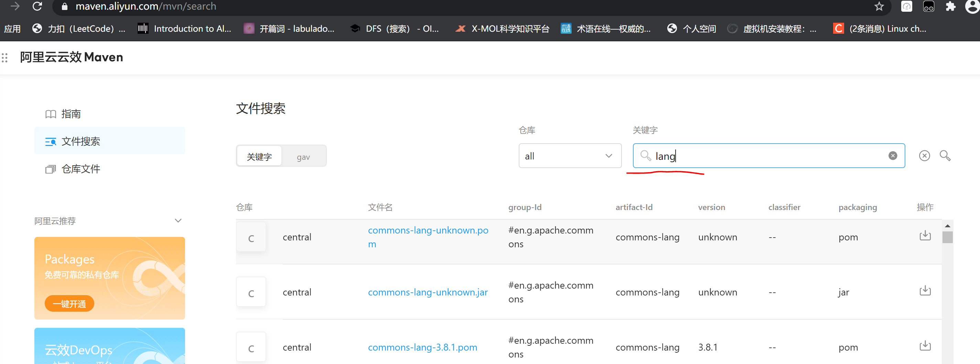Click the browser address bar URL
This screenshot has width=980, height=364.
coord(146,7)
